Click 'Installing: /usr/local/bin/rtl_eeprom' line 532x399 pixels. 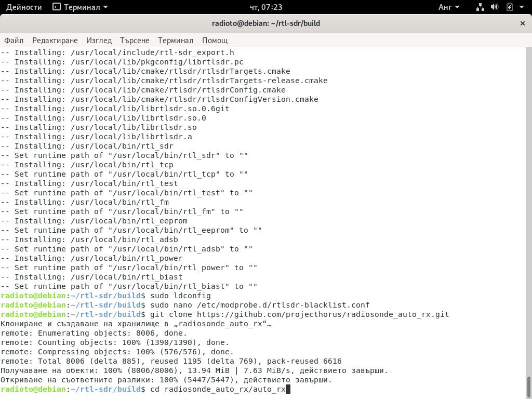pos(94,221)
